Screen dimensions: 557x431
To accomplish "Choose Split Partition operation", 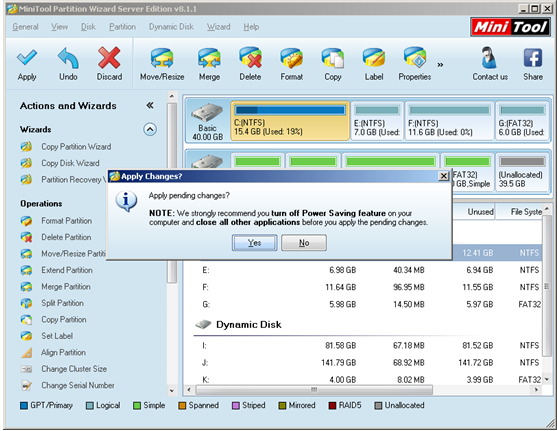I will point(63,303).
